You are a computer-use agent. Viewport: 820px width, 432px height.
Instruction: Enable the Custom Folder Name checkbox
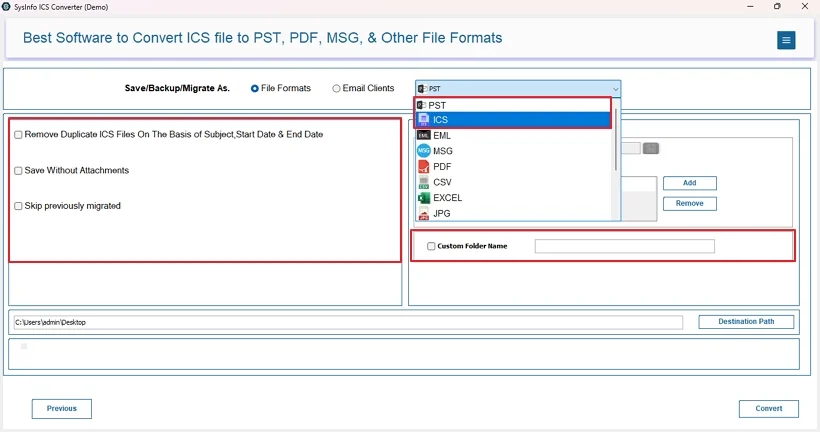tap(431, 246)
